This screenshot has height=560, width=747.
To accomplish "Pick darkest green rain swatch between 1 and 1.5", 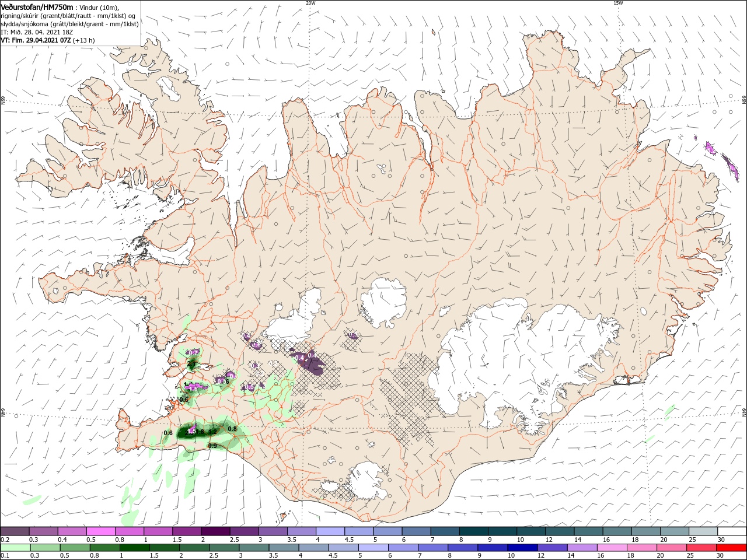I will click(x=134, y=548).
